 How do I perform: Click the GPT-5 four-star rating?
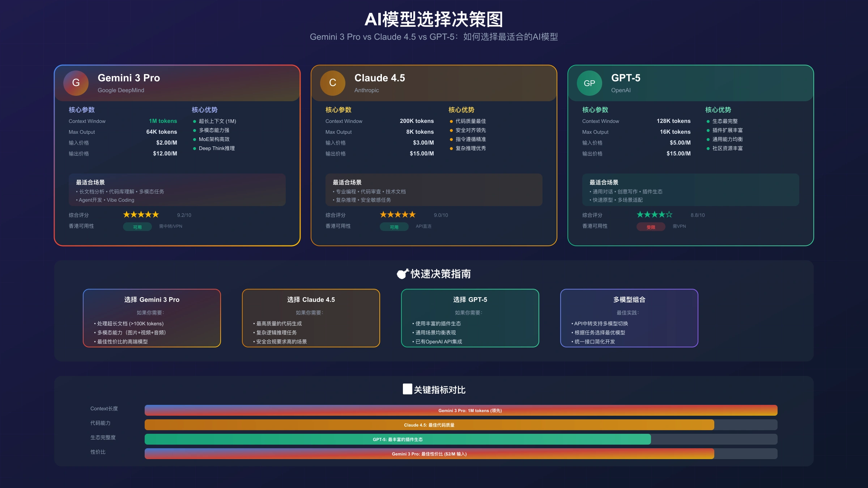click(655, 215)
